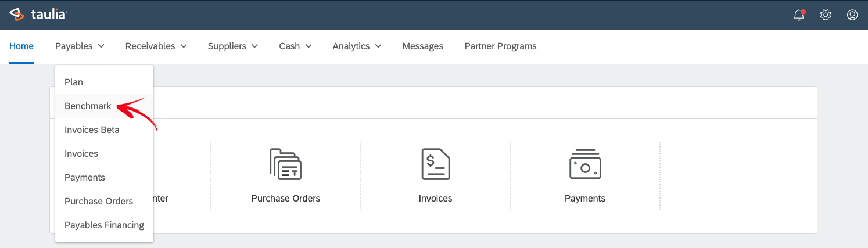Expand the Cash dropdown
Screen dimensions: 868x248
[x=295, y=46]
